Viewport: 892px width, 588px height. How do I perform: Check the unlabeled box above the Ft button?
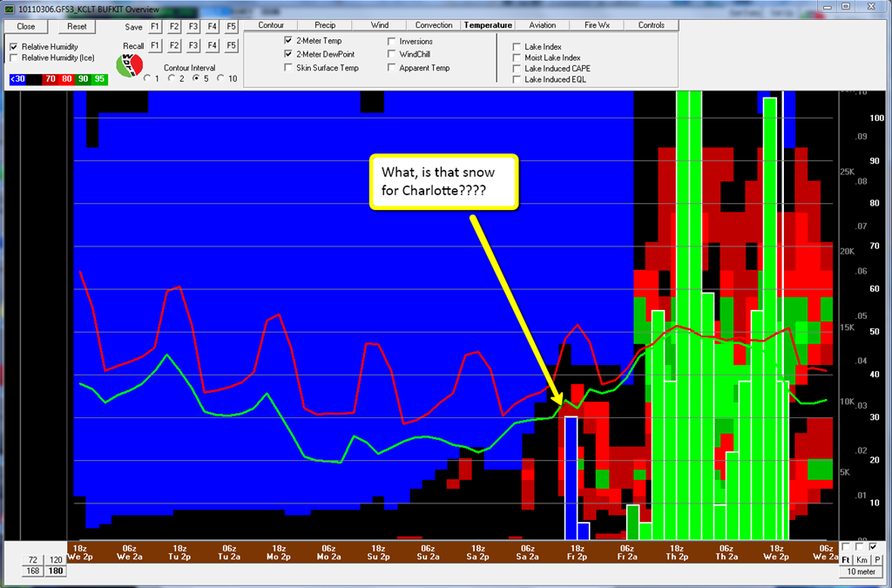coord(845,547)
